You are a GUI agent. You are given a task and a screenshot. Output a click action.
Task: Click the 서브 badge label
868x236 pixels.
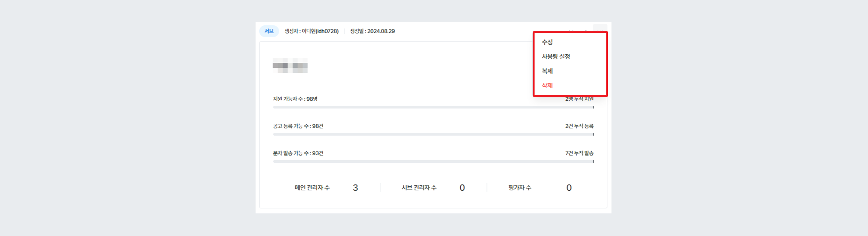[x=269, y=31]
